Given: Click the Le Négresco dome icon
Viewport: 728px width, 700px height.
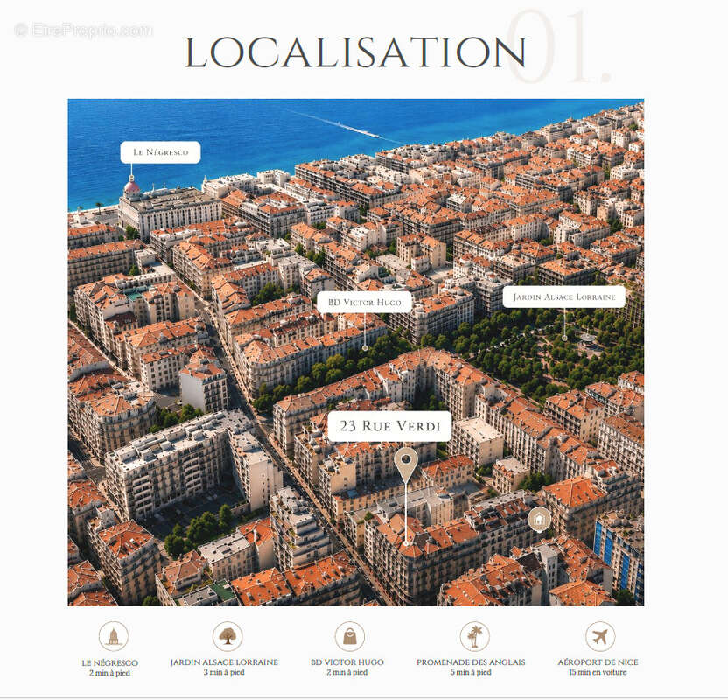Looking at the screenshot, I should pyautogui.click(x=113, y=636).
